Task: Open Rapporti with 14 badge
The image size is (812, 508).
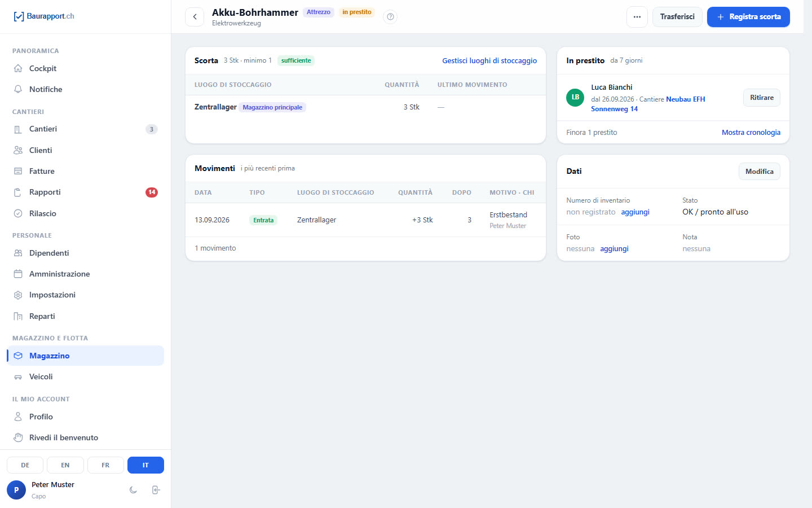Action: coord(86,192)
